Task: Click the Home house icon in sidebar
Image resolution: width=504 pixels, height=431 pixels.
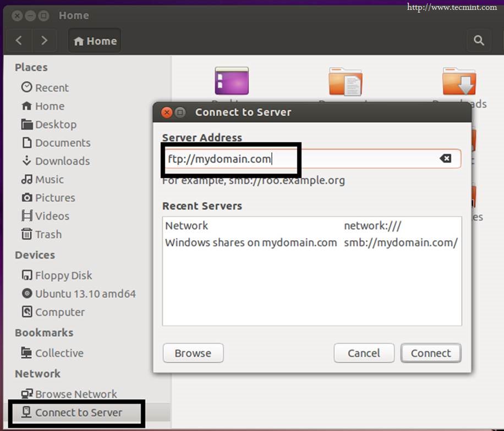Action: pyautogui.click(x=26, y=106)
